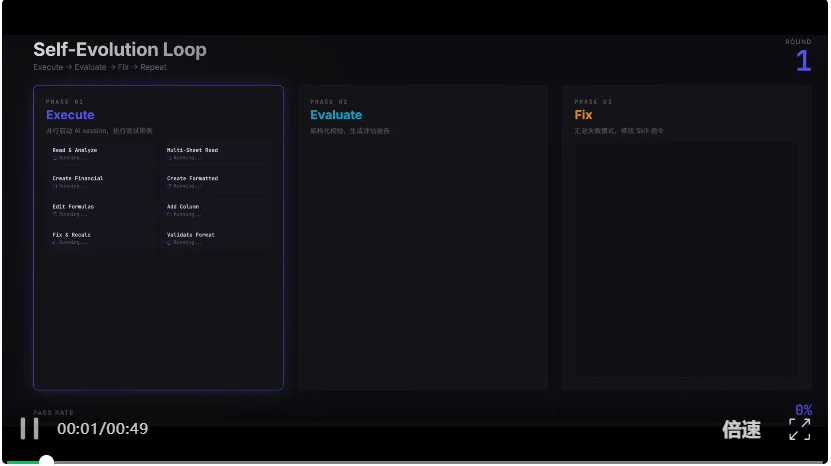Enter fullscreen mode
Viewport: 831px width, 466px height.
(799, 429)
